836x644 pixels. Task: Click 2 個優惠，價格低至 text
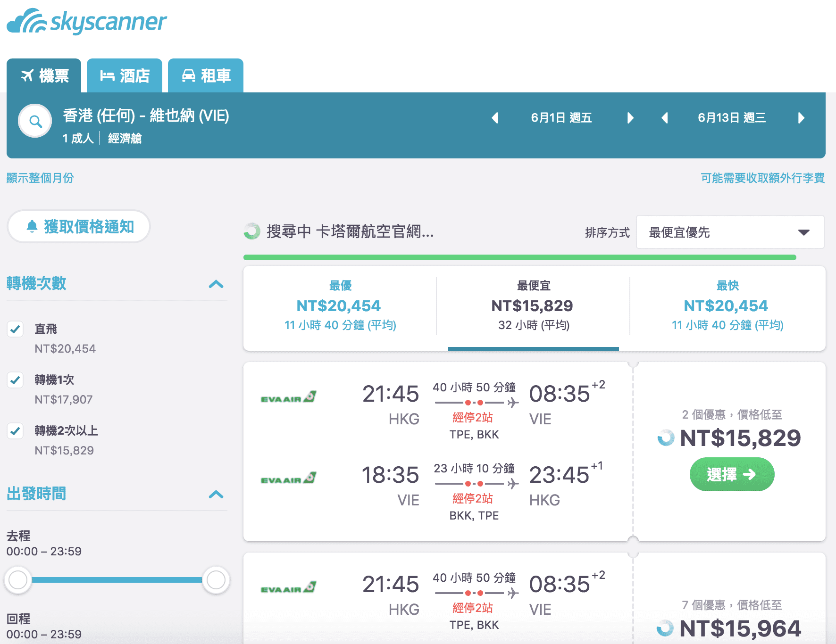tap(732, 414)
